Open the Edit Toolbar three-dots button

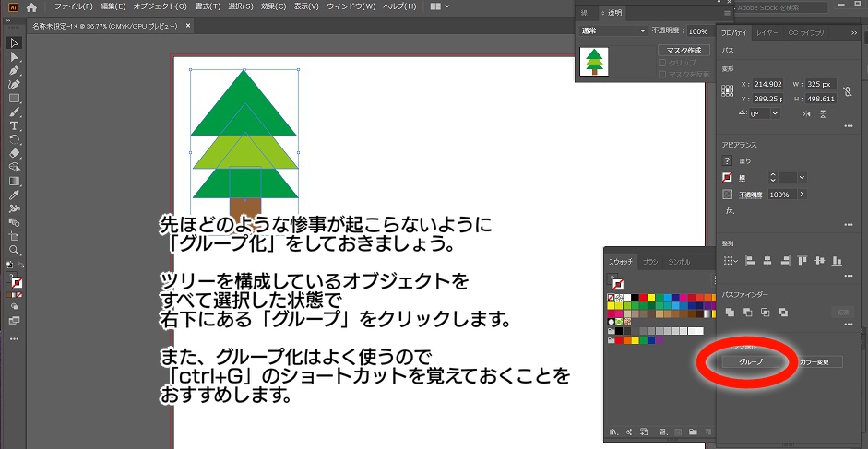tap(15, 339)
